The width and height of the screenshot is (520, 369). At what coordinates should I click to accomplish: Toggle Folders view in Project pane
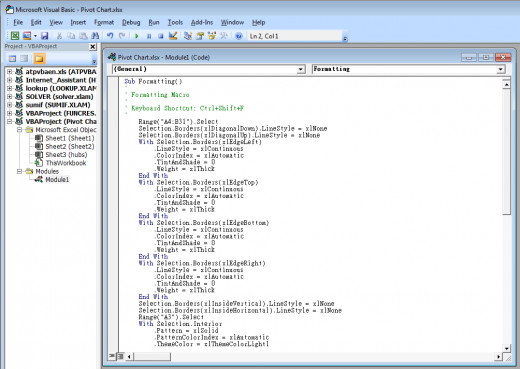[x=39, y=59]
